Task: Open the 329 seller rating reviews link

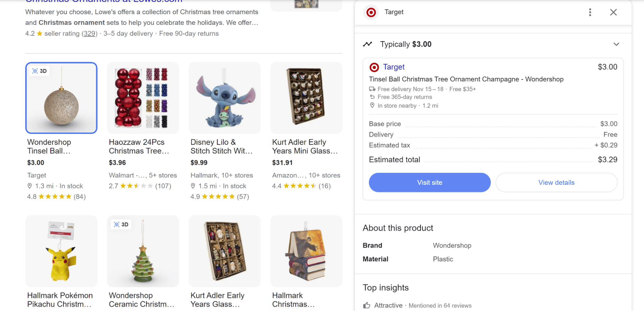Action: tap(89, 33)
